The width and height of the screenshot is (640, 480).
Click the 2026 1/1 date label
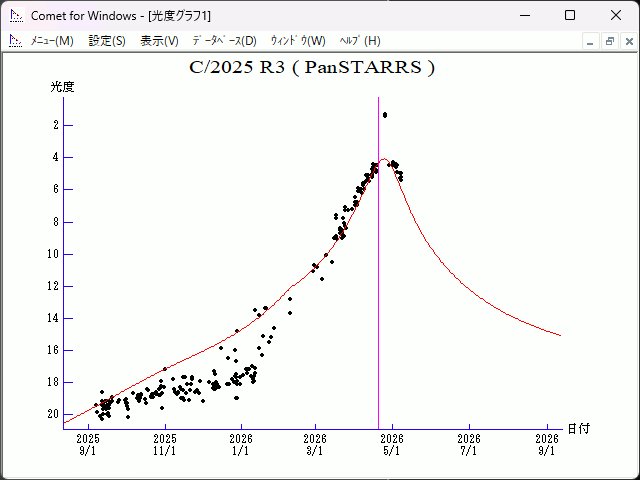pos(241,445)
